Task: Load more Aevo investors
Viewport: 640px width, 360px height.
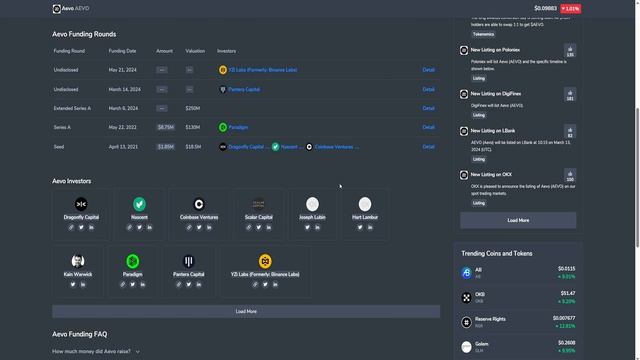Action: pyautogui.click(x=246, y=311)
